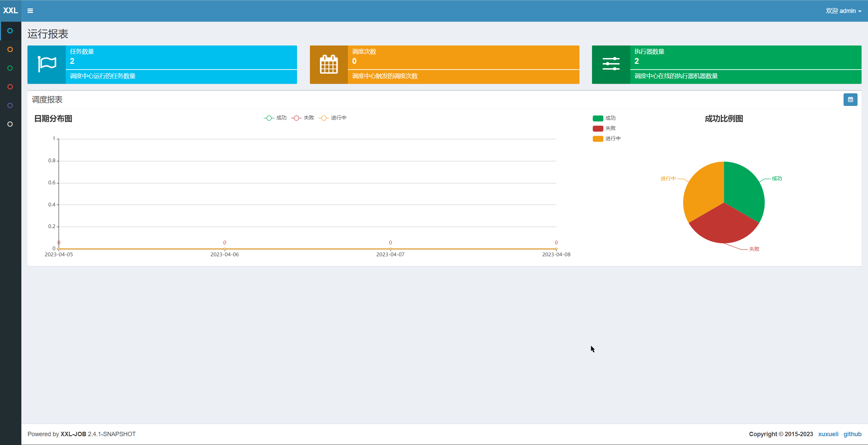
Task: Click the 成功比例图 chart title
Action: pos(724,119)
